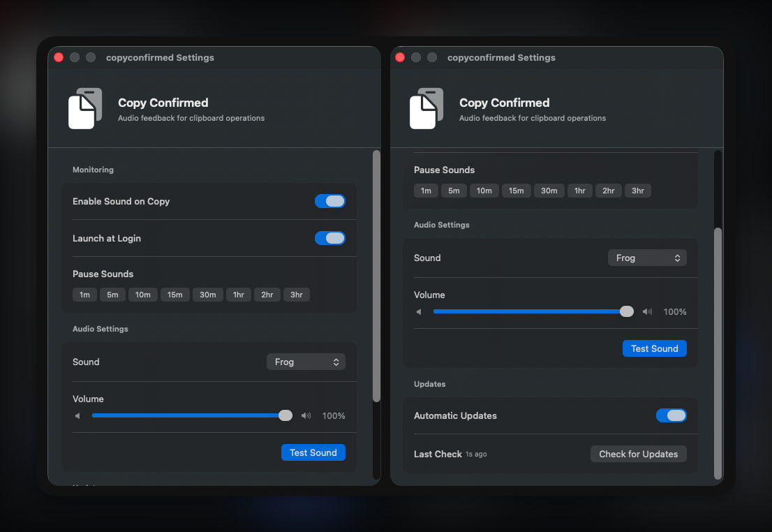Click low-volume speaker icon in right window

click(419, 312)
